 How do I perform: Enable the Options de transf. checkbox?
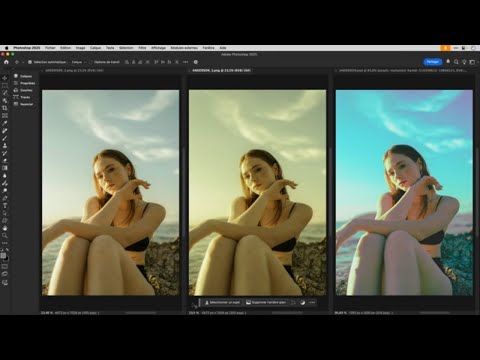[90, 62]
